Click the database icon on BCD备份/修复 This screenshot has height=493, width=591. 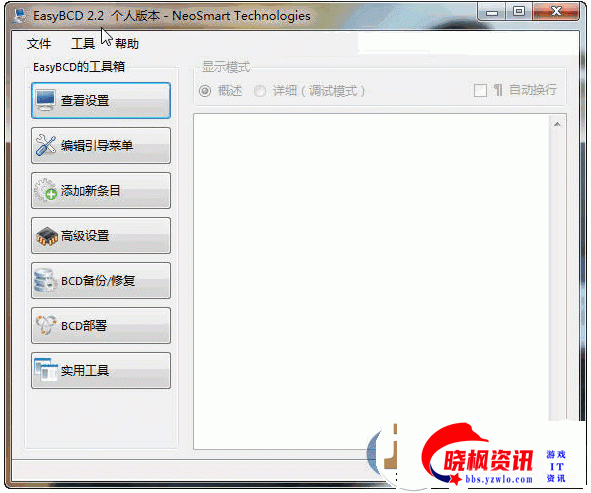[x=45, y=280]
